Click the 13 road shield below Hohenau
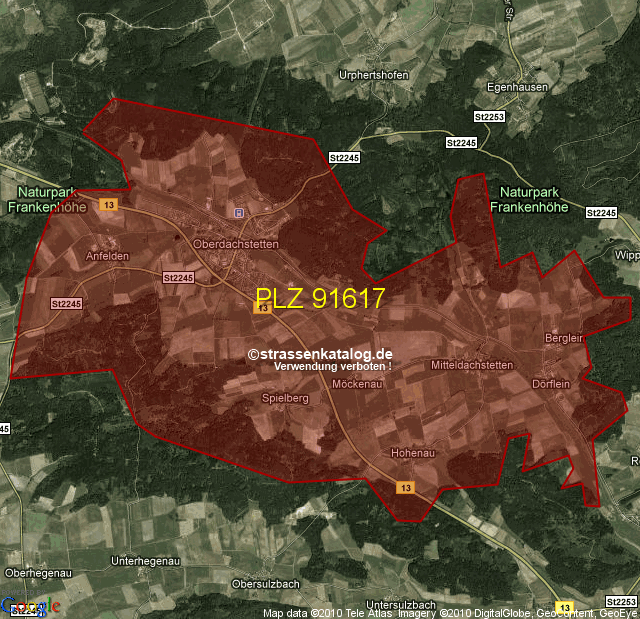Viewport: 640px width, 619px height. click(x=405, y=487)
